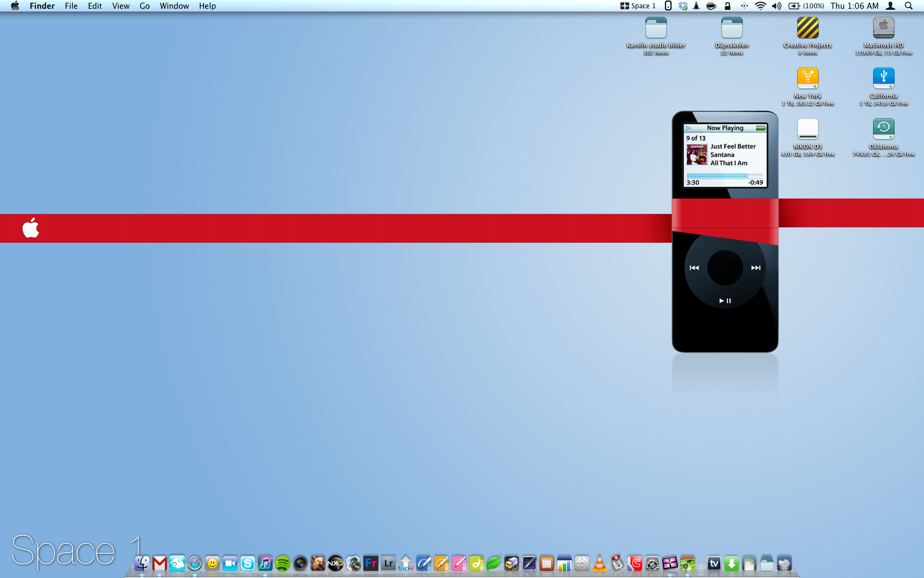Open the Oklahoma Time Machine drive
Screen dimensions: 924x578
point(883,129)
